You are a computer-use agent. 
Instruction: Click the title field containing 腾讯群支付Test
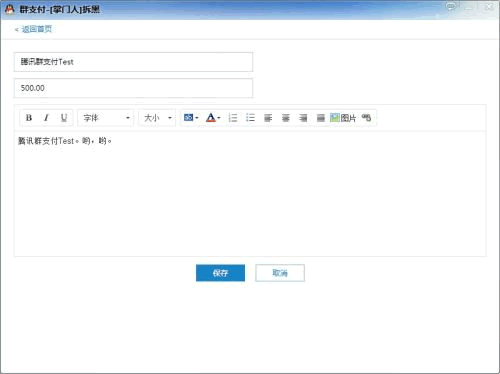pyautogui.click(x=133, y=62)
